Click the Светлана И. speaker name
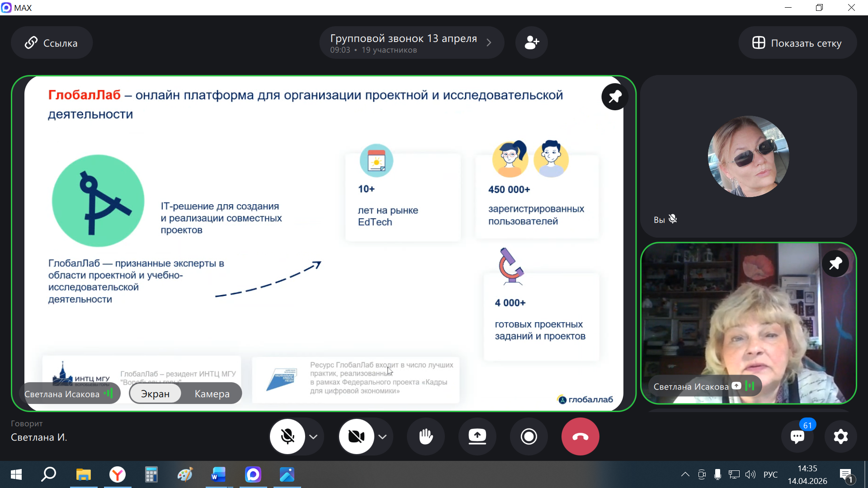868x488 pixels. click(39, 437)
